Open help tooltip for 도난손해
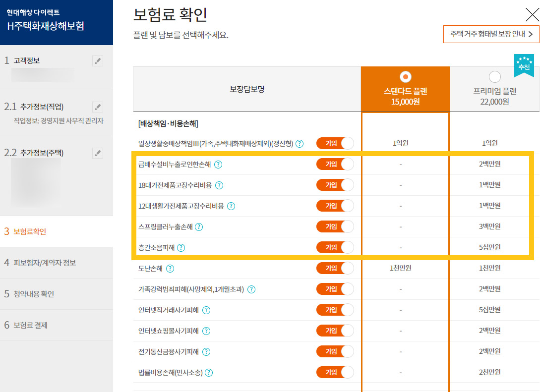 coord(170,268)
